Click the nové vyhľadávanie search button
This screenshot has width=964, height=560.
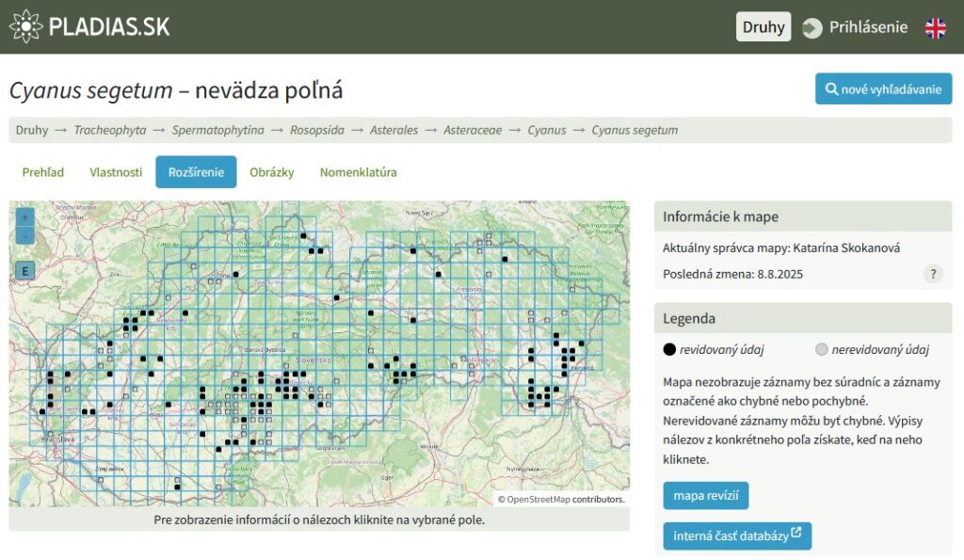(x=883, y=89)
